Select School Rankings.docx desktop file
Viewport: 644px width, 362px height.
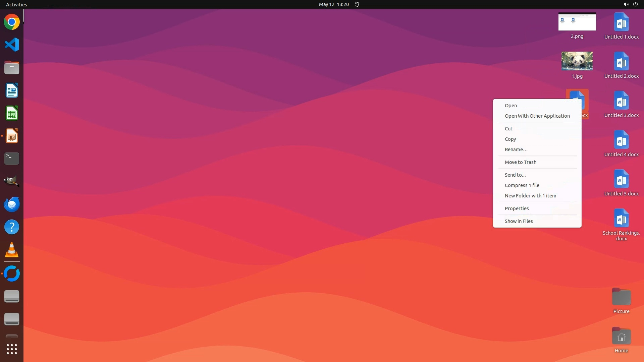[x=621, y=219]
